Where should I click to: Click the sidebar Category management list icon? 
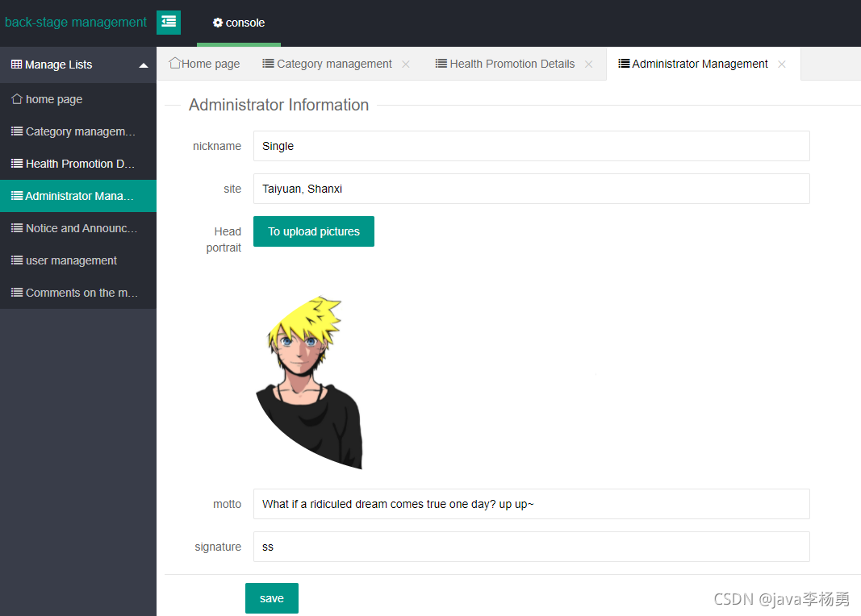point(17,131)
